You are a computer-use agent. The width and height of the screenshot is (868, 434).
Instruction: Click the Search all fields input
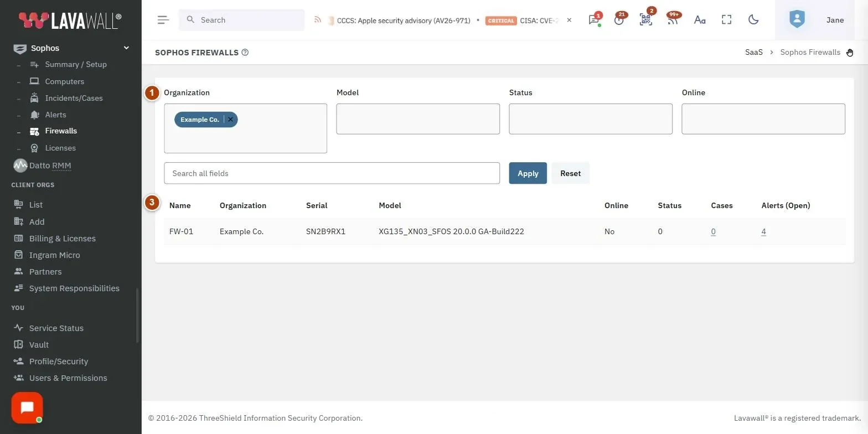click(332, 173)
